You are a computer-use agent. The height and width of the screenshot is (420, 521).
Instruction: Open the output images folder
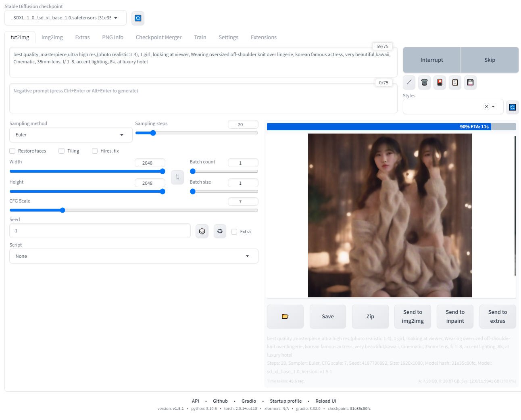tap(285, 316)
